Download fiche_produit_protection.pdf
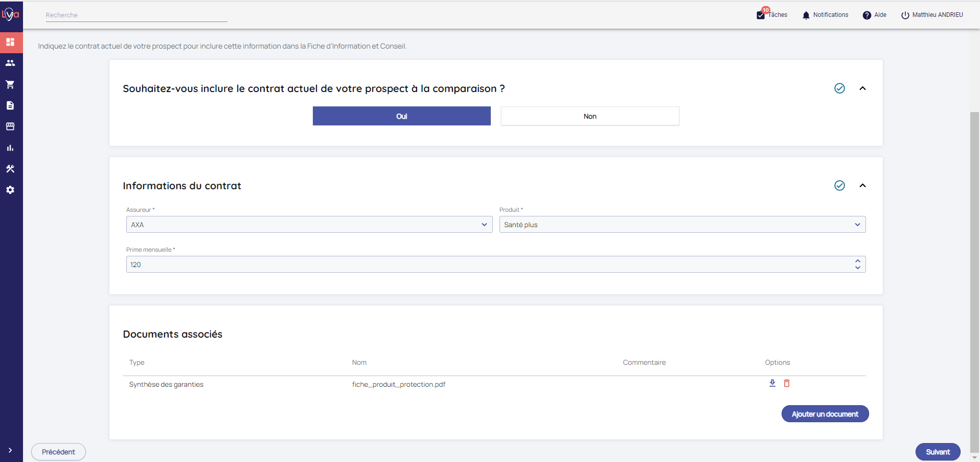 coord(772,383)
